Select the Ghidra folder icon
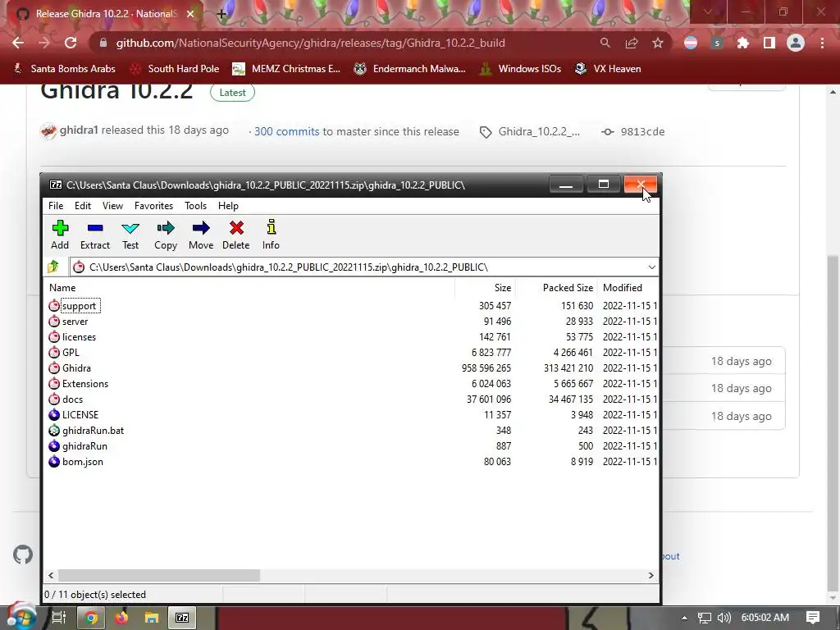The height and width of the screenshot is (630, 840). tap(54, 368)
